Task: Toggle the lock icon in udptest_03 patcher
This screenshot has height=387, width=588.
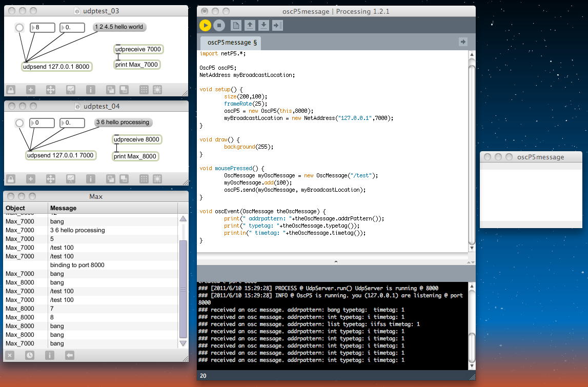Action: coord(11,90)
